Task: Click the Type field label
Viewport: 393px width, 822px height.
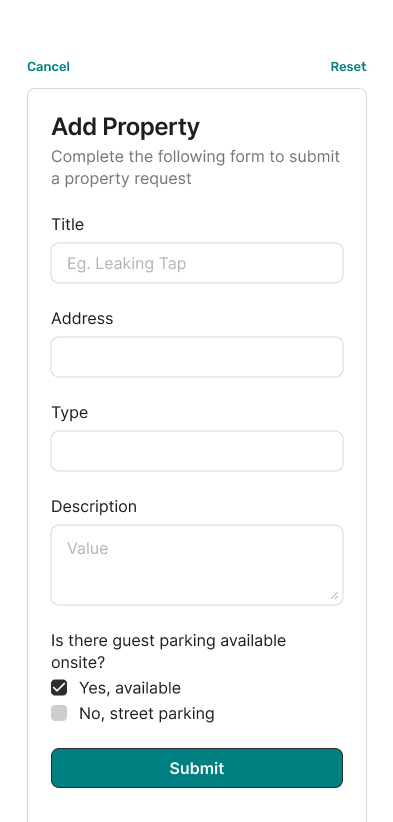Action: pyautogui.click(x=70, y=413)
